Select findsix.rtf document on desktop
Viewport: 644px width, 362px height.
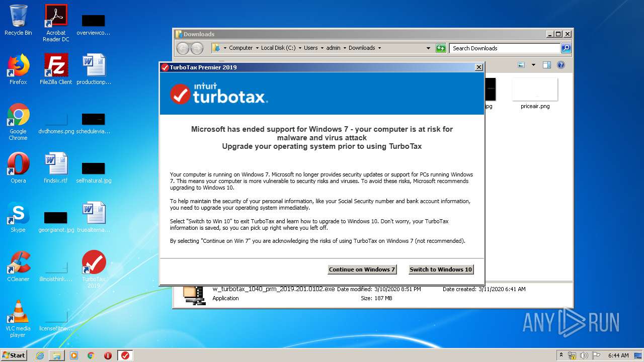[56, 168]
